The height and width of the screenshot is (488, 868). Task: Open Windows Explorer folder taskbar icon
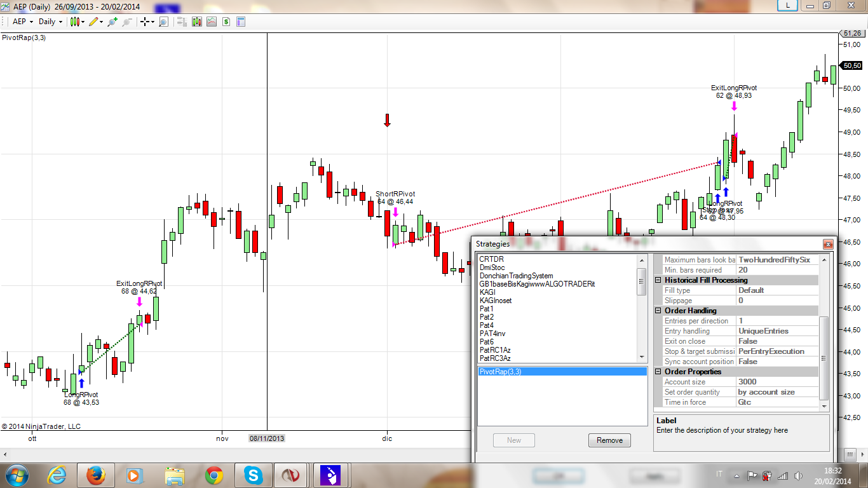[174, 475]
